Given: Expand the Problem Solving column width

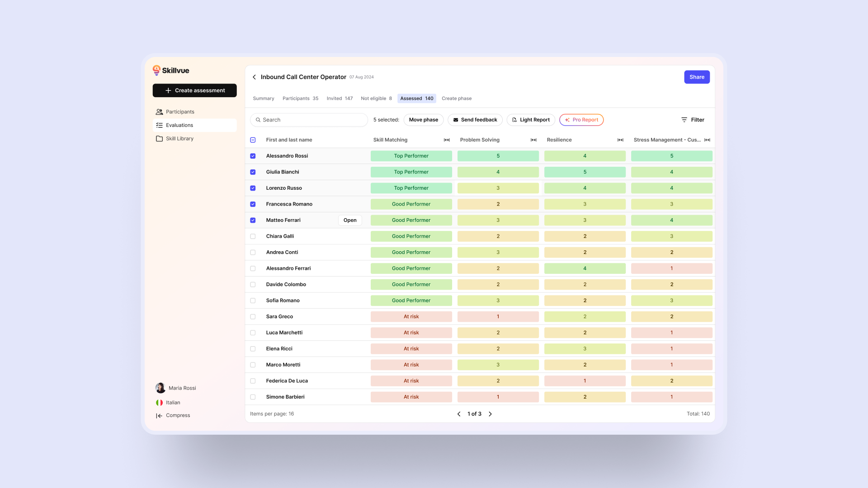Looking at the screenshot, I should [x=533, y=140].
